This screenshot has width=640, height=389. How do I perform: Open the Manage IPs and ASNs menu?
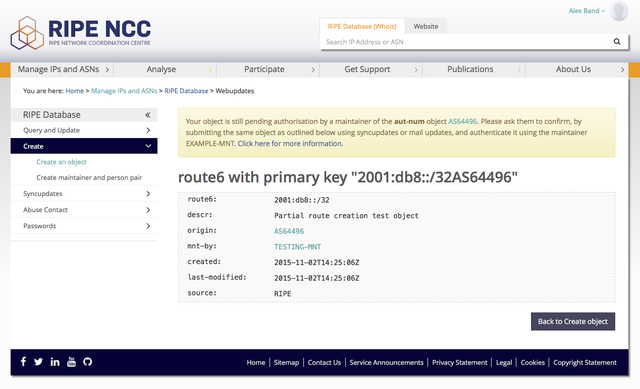tap(62, 69)
